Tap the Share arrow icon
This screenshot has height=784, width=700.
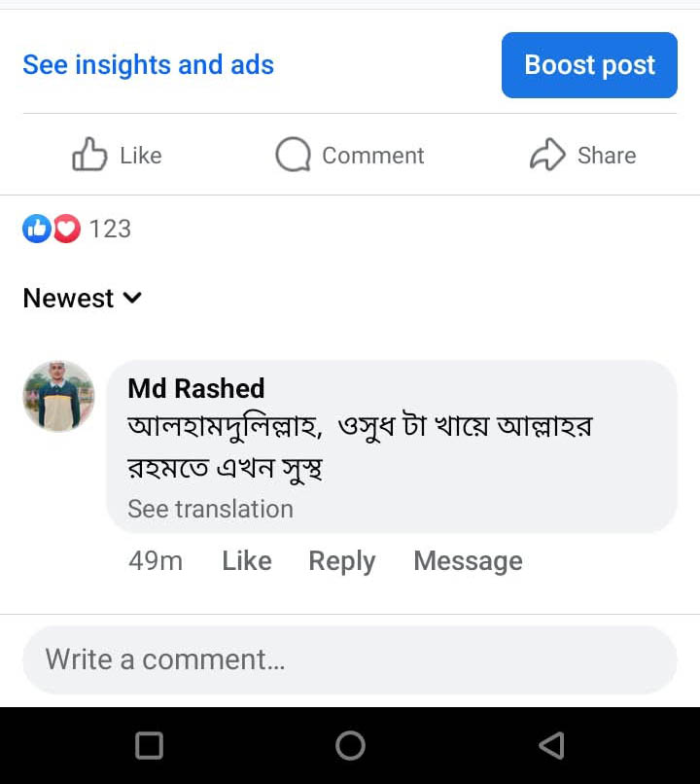point(547,155)
